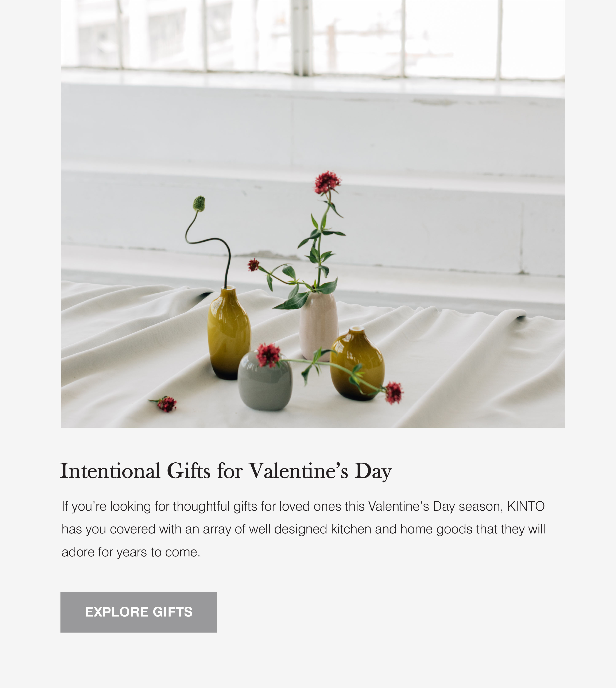The width and height of the screenshot is (616, 688).
Task: Click the tallest red flower bloom
Action: (327, 183)
